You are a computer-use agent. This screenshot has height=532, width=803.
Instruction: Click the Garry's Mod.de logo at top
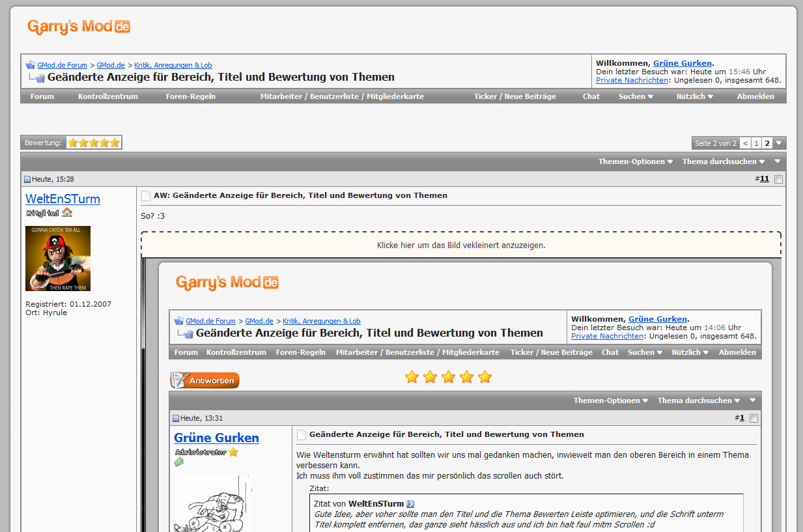[x=79, y=27]
